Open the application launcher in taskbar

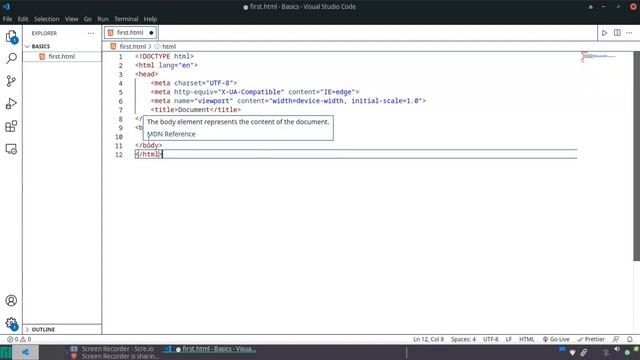tap(6, 352)
